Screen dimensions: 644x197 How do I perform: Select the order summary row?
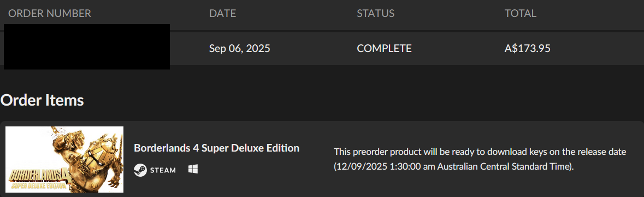pyautogui.click(x=322, y=49)
